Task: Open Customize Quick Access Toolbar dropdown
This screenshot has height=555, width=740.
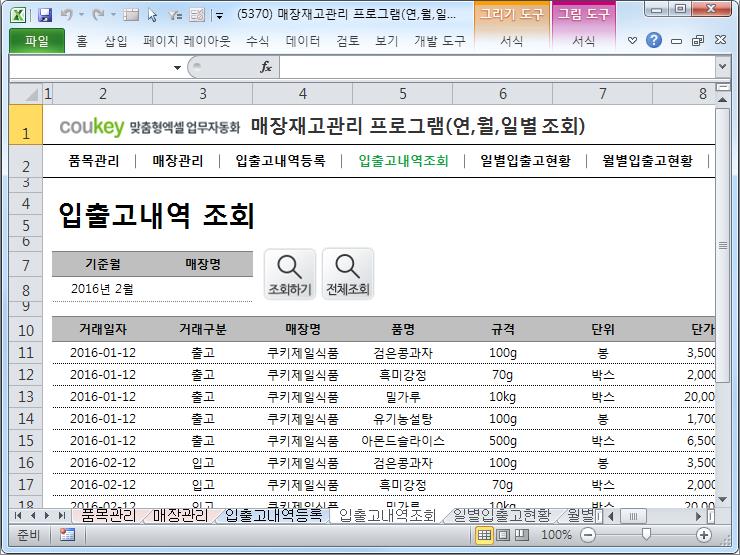Action: [x=219, y=16]
